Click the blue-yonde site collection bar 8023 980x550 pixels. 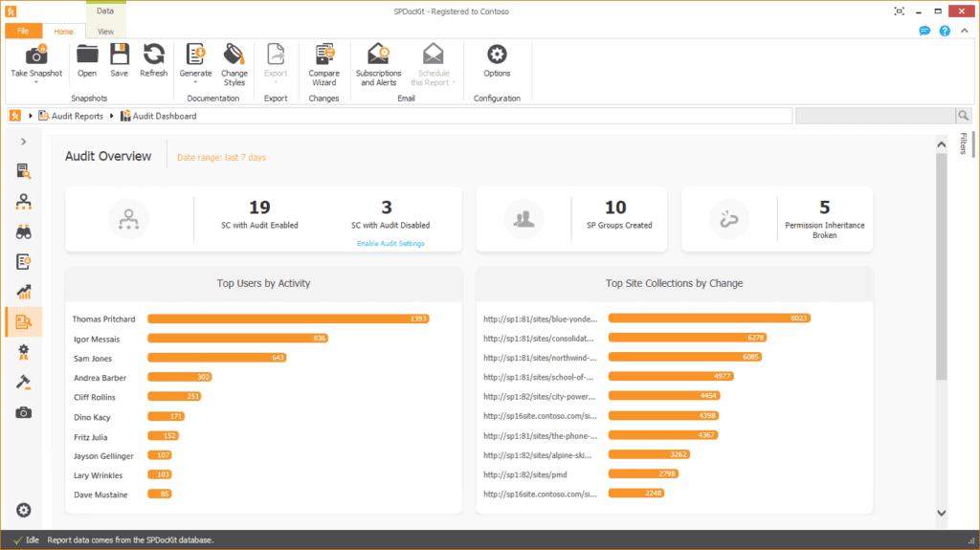coord(709,319)
